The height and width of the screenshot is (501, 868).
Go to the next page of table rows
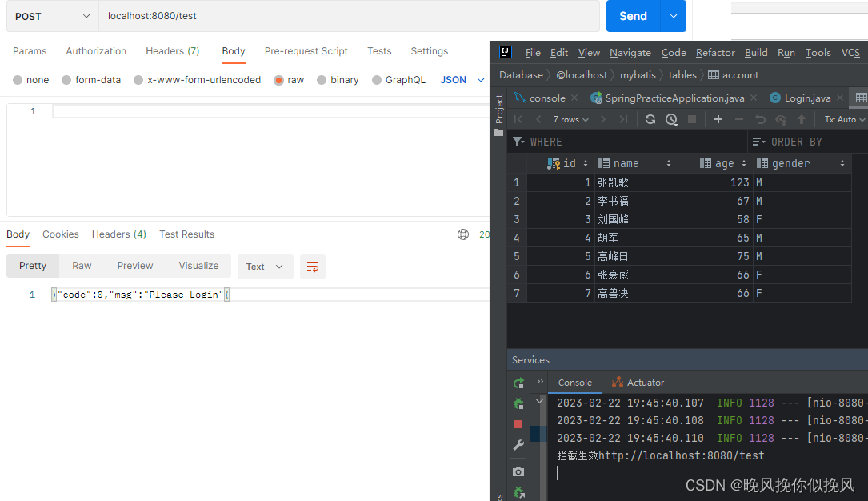pos(603,119)
